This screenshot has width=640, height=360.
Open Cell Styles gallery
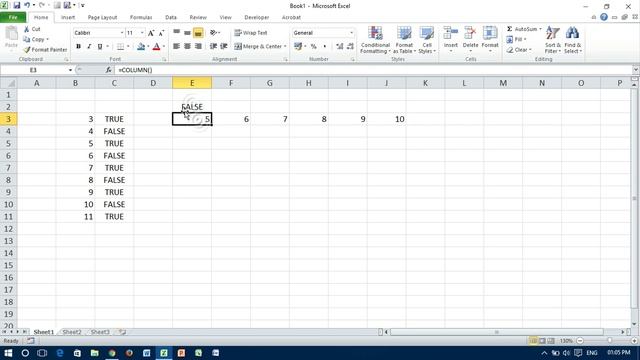click(x=427, y=40)
